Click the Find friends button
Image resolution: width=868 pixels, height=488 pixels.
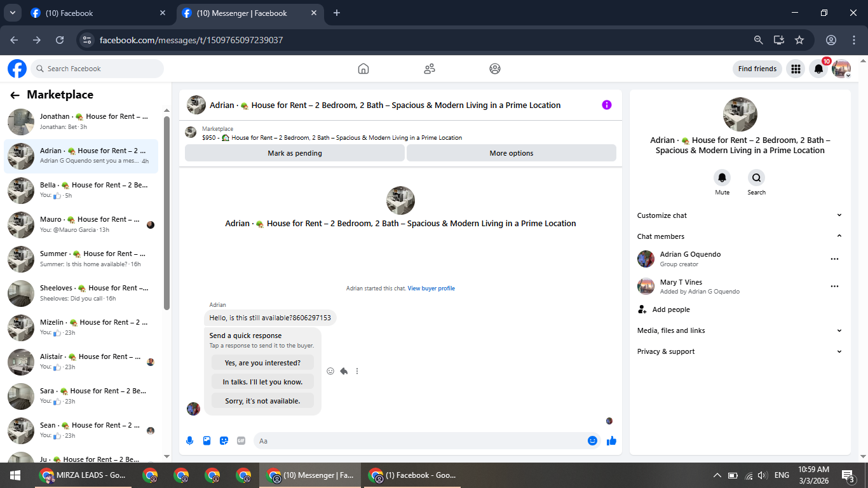click(x=757, y=69)
